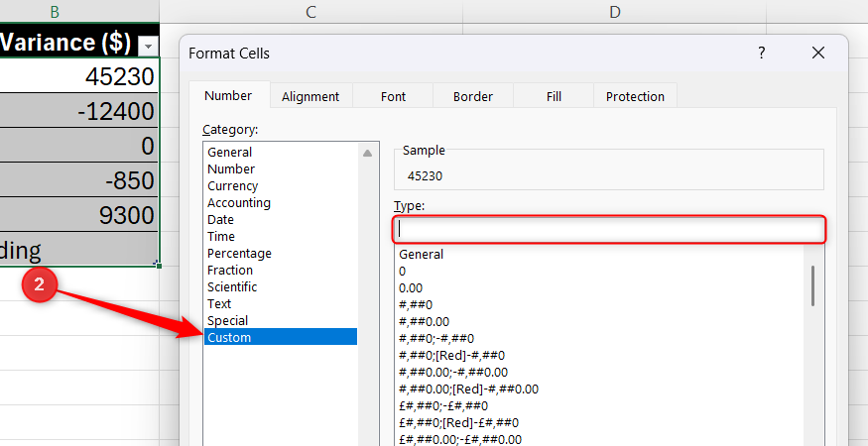The height and width of the screenshot is (446, 868).
Task: Close the Format Cells dialog
Action: [x=817, y=54]
